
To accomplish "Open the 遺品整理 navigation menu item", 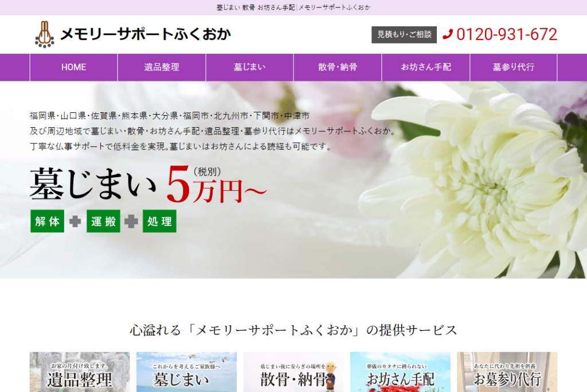I will [161, 67].
